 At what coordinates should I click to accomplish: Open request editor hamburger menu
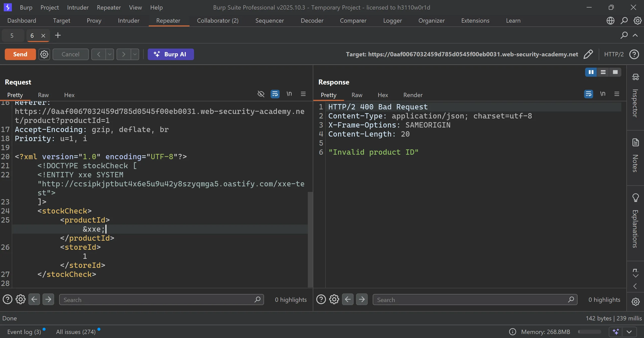[303, 94]
